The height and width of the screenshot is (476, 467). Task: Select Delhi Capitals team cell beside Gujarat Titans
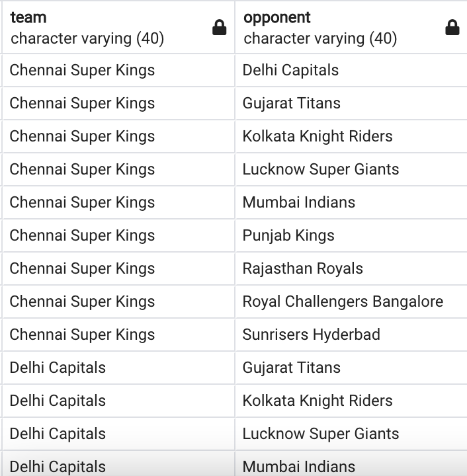[x=118, y=368]
